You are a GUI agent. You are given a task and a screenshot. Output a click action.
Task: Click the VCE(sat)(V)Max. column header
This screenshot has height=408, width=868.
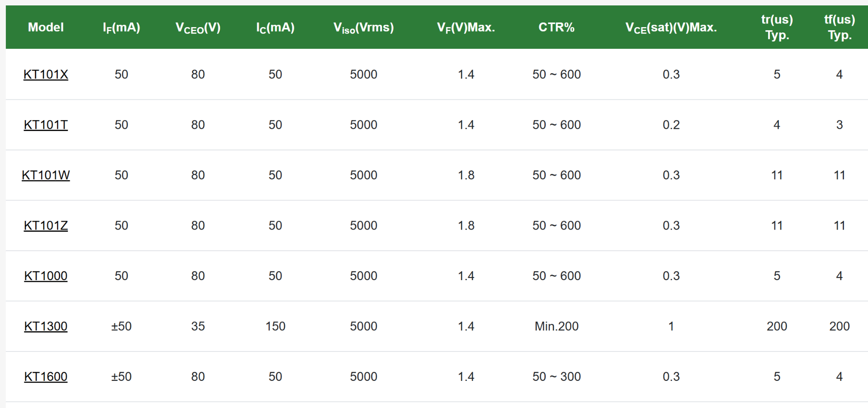[x=671, y=28]
